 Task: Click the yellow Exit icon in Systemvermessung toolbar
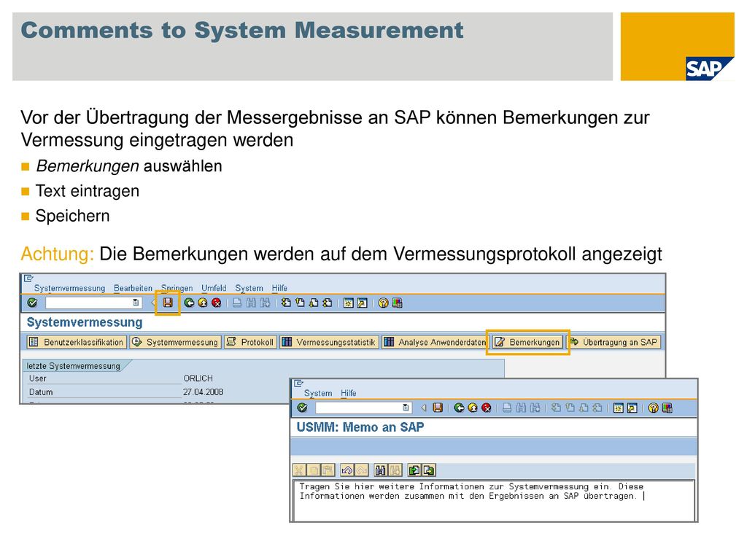point(203,303)
